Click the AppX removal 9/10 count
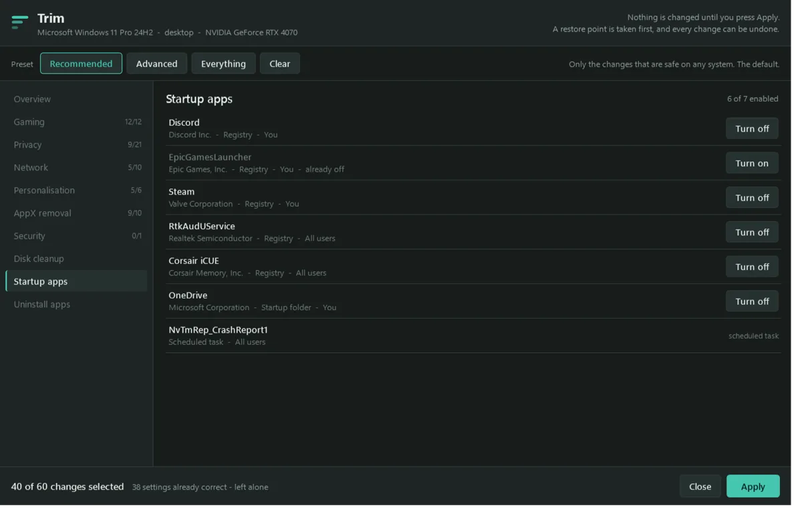 pyautogui.click(x=134, y=213)
